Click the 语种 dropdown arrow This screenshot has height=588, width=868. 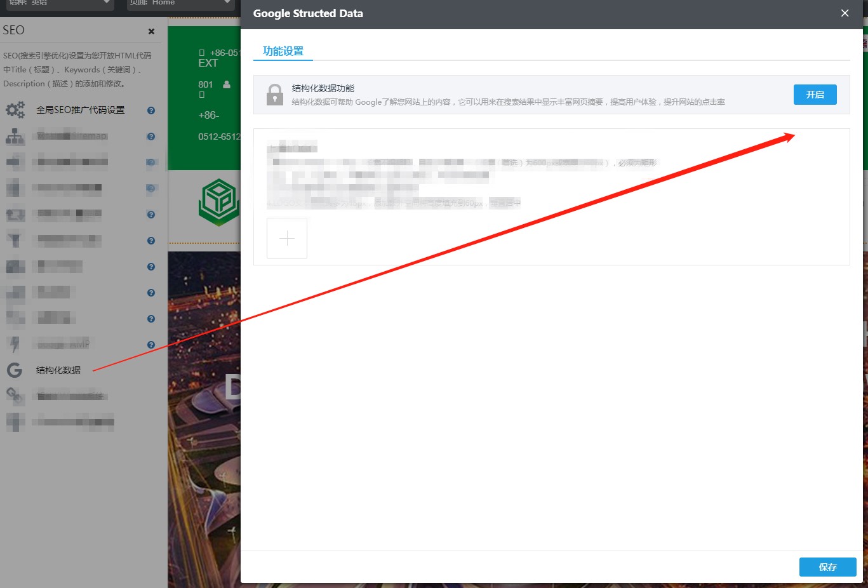[107, 4]
